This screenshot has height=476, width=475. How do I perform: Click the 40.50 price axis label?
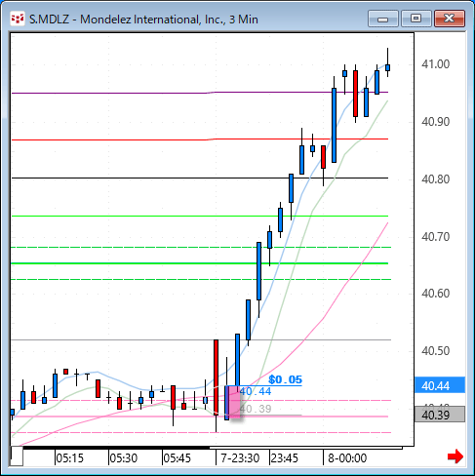tap(435, 351)
